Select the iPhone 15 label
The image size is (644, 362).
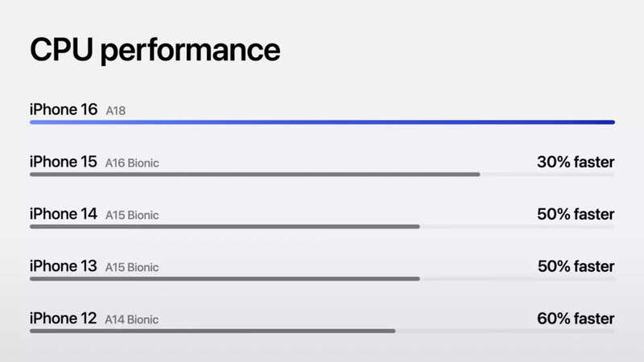pos(63,162)
